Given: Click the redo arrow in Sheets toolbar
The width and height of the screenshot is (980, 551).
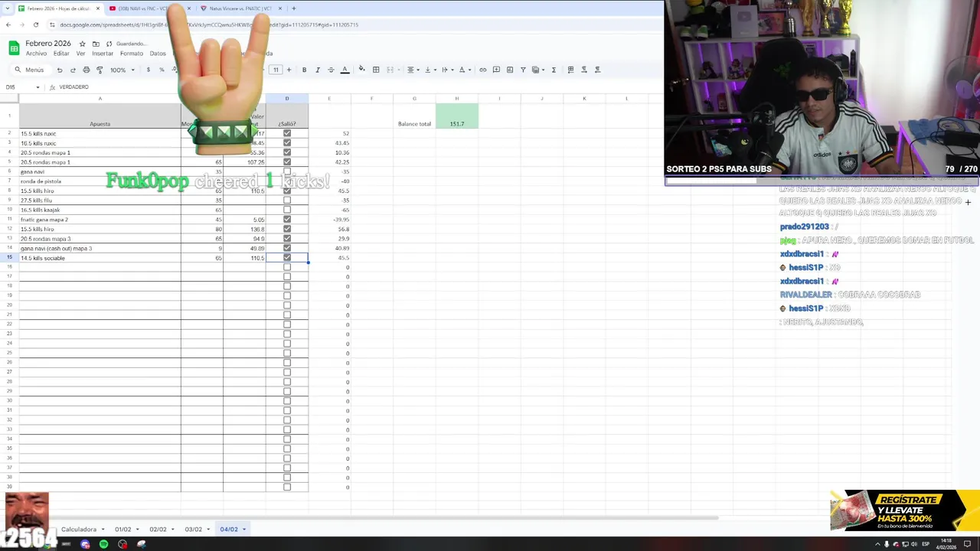Looking at the screenshot, I should coord(73,70).
